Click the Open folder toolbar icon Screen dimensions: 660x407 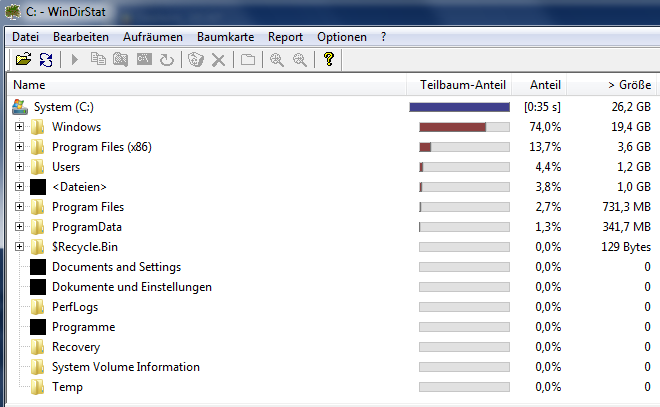[x=24, y=59]
